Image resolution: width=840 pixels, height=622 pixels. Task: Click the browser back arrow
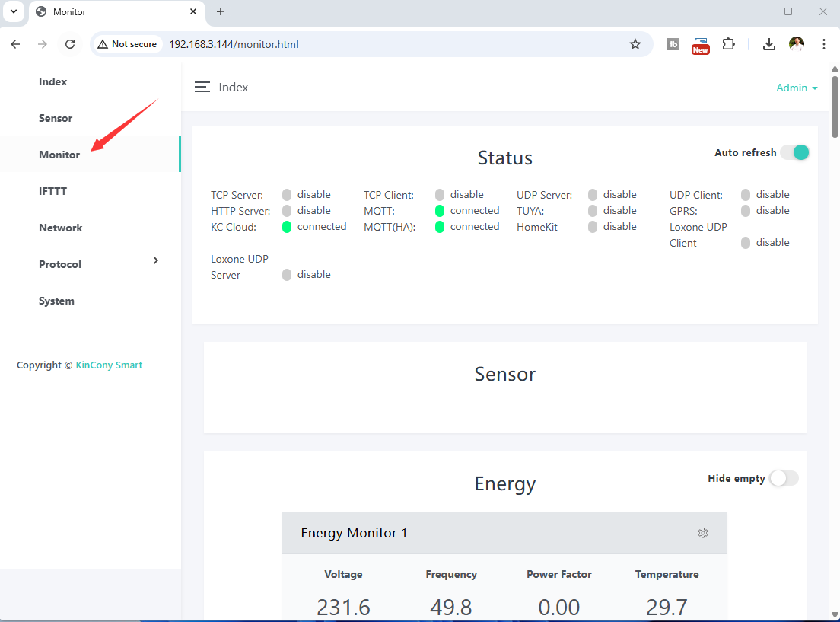point(15,44)
